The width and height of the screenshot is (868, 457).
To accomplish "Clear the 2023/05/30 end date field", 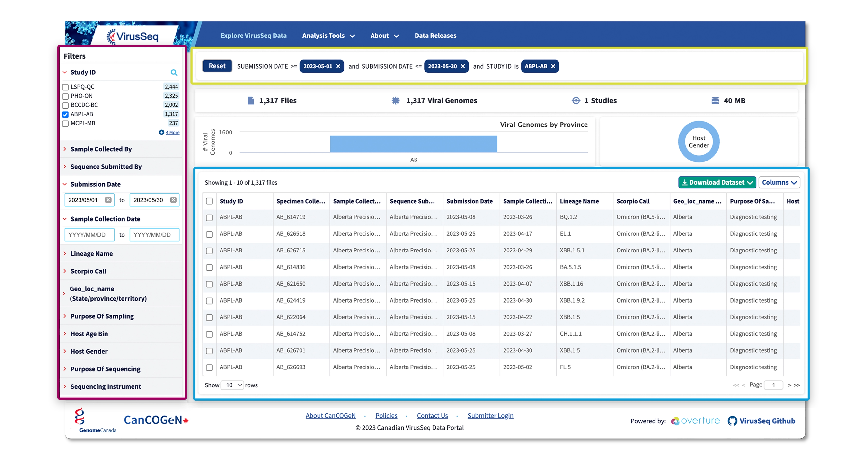I will (x=173, y=200).
